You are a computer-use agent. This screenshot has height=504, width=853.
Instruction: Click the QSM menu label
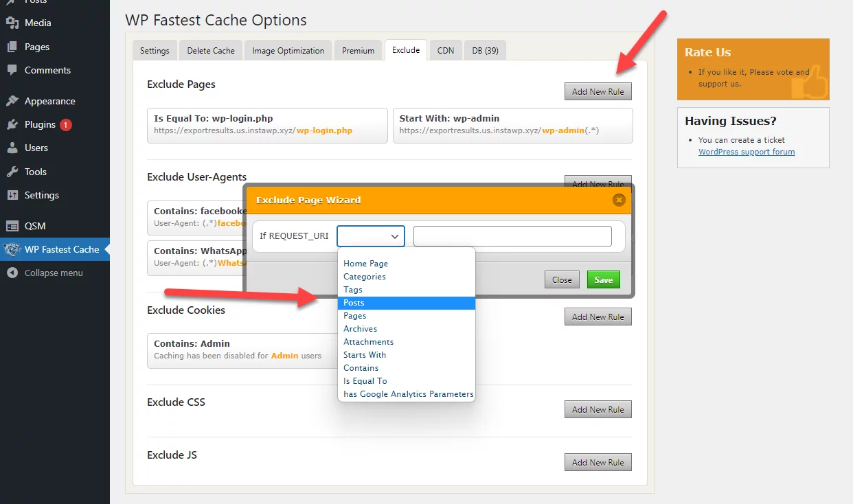click(35, 226)
